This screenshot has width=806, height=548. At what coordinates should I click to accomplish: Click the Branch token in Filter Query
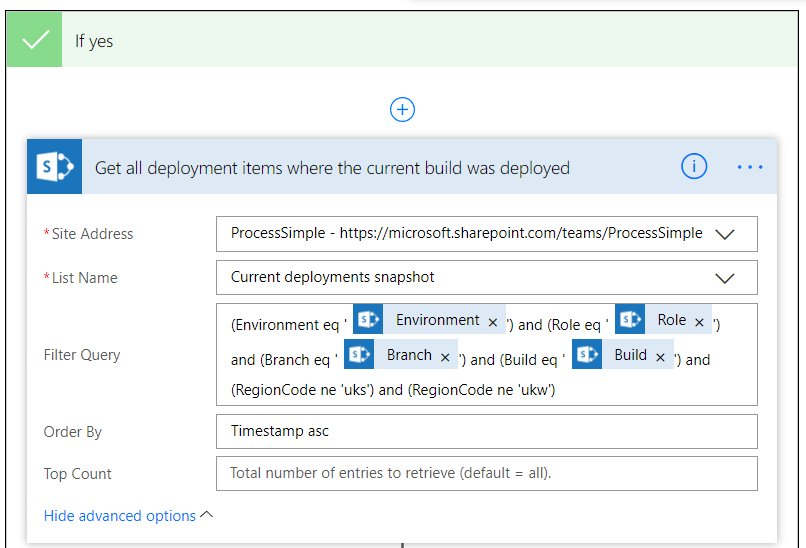(409, 356)
